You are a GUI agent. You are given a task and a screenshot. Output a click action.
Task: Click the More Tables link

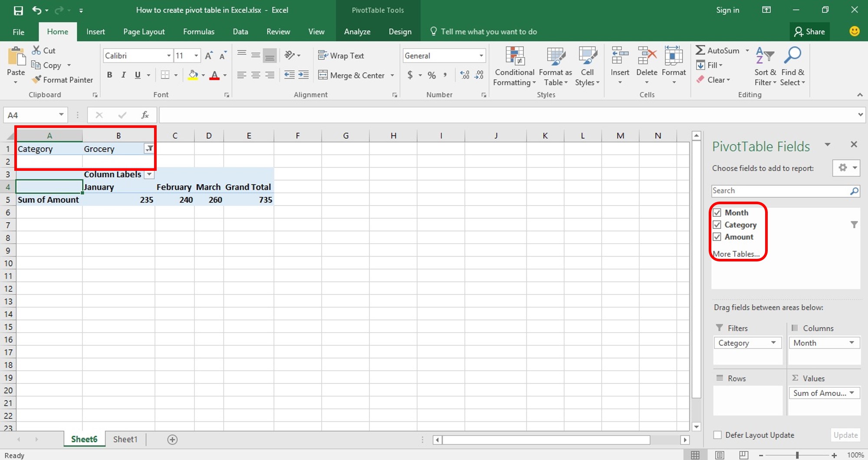click(738, 254)
